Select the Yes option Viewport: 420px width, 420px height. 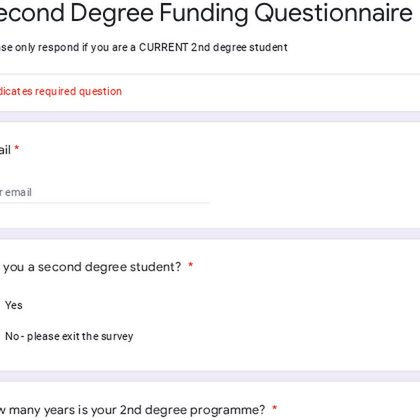click(x=14, y=305)
